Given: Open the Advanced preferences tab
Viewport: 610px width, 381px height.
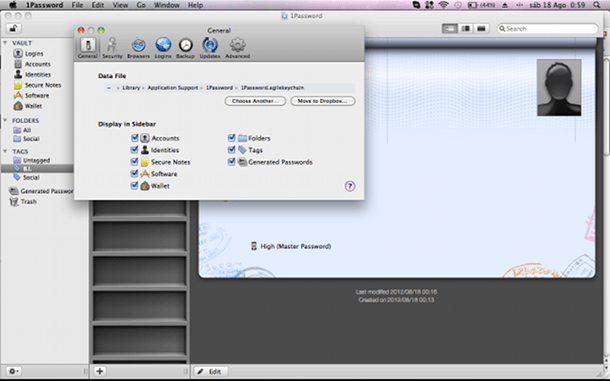Looking at the screenshot, I should (237, 48).
